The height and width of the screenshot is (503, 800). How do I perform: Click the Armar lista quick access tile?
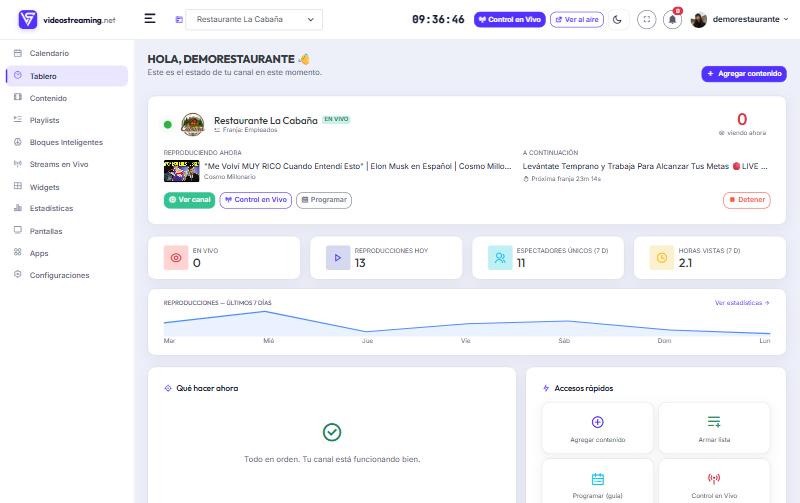pyautogui.click(x=714, y=427)
